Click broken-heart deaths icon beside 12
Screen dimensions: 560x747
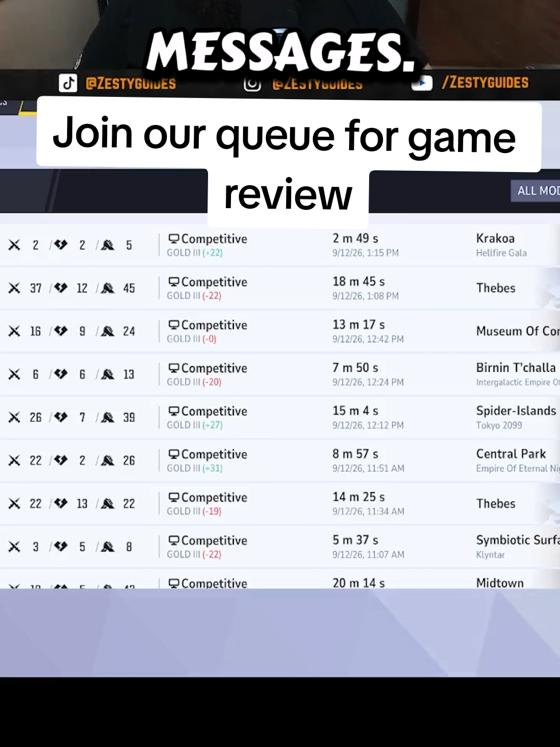61,288
